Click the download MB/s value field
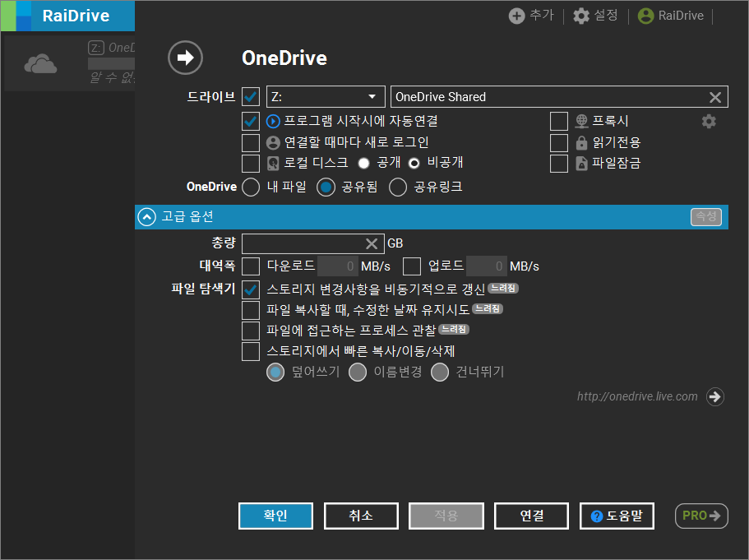The width and height of the screenshot is (749, 560). click(x=338, y=266)
